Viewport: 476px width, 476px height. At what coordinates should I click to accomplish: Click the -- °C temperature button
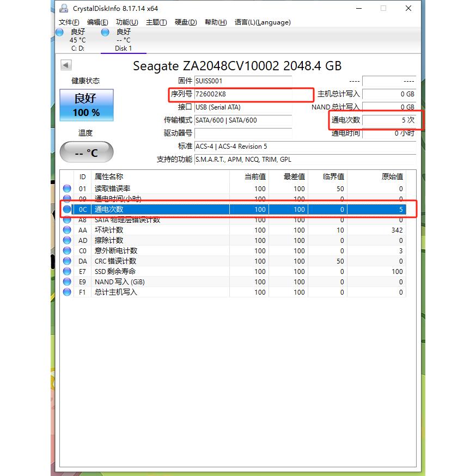click(x=87, y=152)
